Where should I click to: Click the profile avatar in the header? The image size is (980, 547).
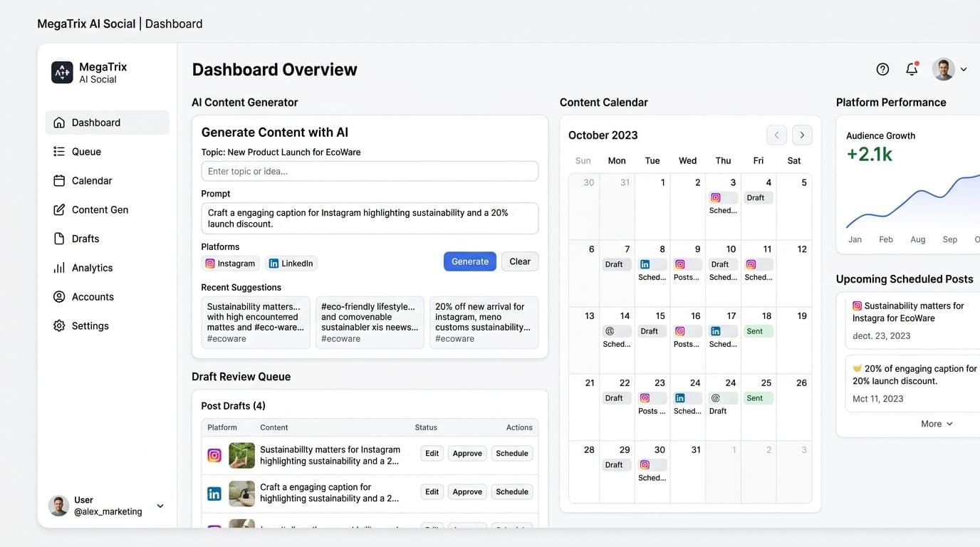click(x=944, y=69)
